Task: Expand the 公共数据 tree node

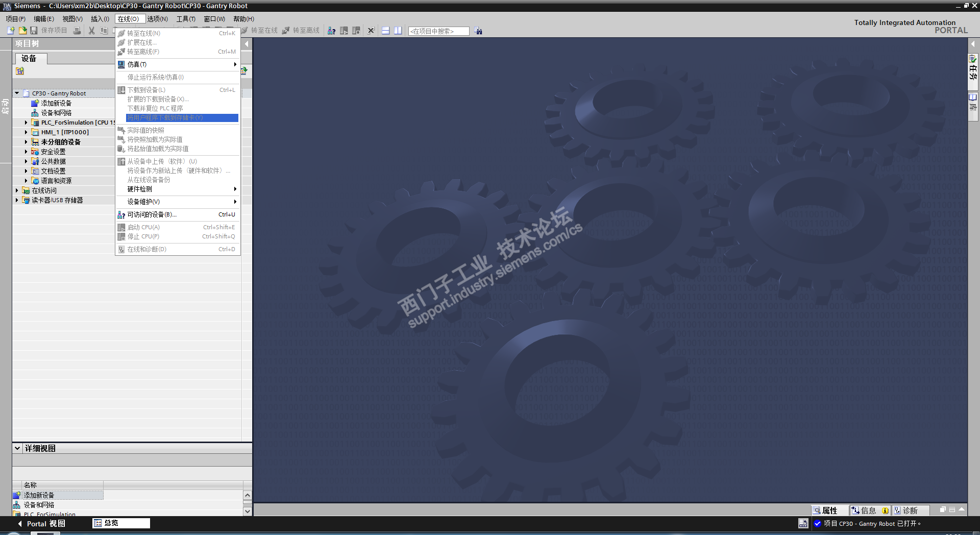Action: [26, 161]
